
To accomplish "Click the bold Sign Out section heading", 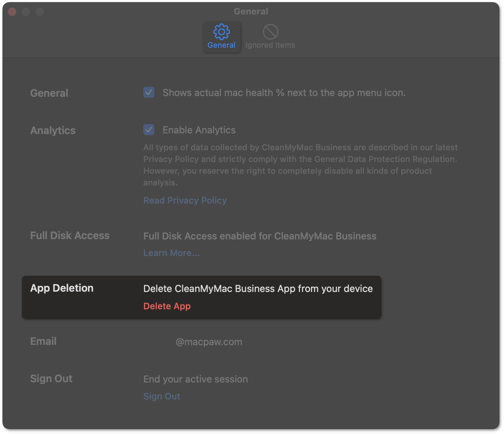I will (51, 379).
